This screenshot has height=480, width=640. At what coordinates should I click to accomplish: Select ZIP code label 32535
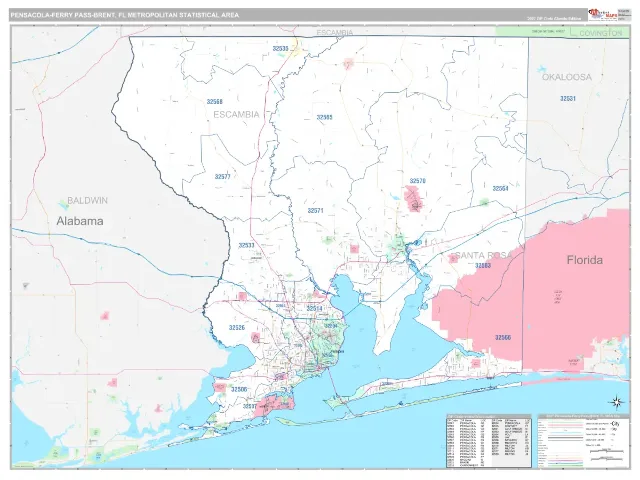280,49
